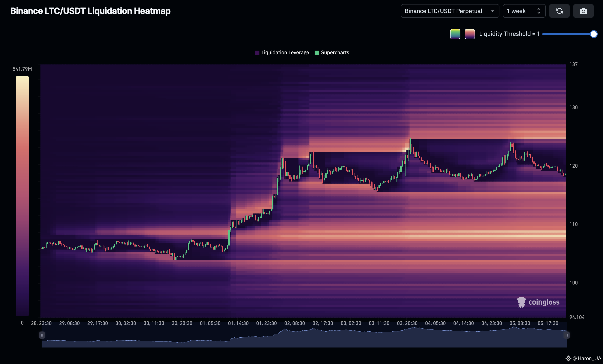Screen dimensions: 603x364
Task: Click the 04, 05:30 time axis label
Action: coord(435,323)
